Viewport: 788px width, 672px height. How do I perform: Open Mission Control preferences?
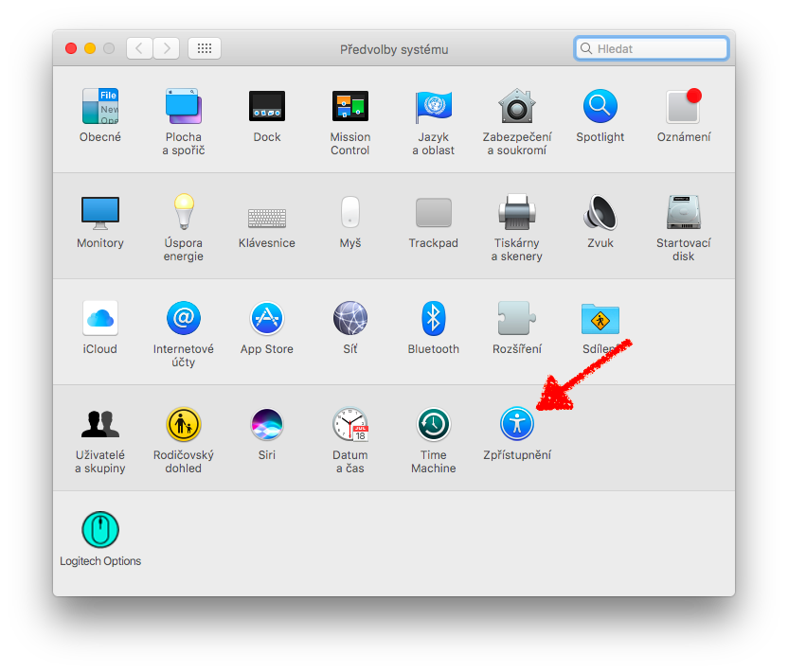pyautogui.click(x=350, y=106)
